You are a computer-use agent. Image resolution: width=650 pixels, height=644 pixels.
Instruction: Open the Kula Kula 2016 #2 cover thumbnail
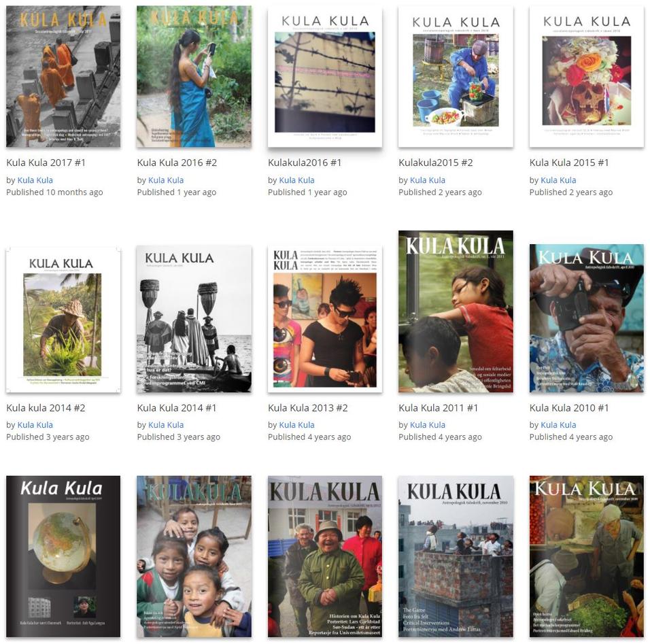(194, 76)
